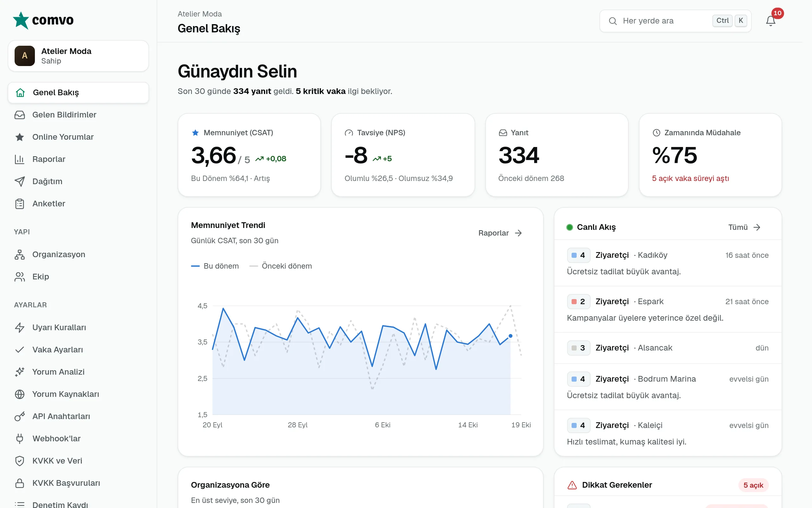Click '5 açık vaka süreyi aştı' text
The height and width of the screenshot is (508, 812).
pos(690,178)
